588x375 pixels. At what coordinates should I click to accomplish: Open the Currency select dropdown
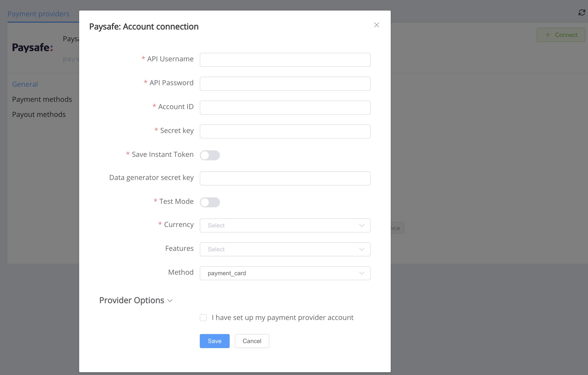point(285,224)
